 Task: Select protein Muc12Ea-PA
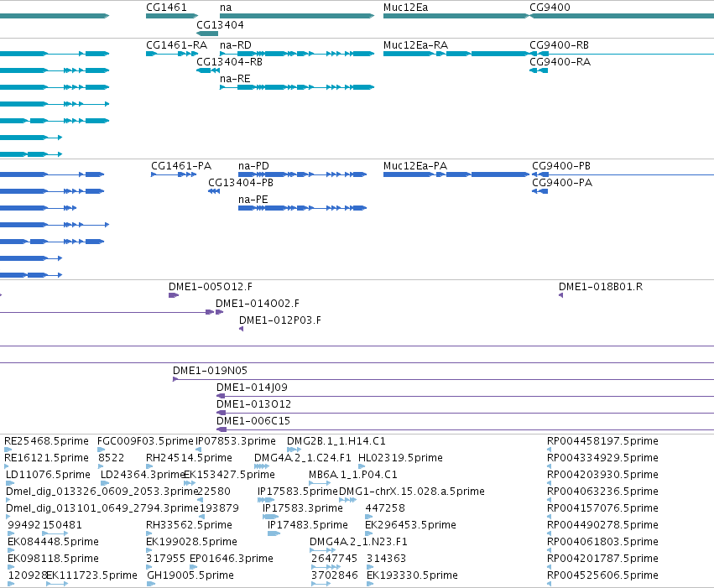415,165
